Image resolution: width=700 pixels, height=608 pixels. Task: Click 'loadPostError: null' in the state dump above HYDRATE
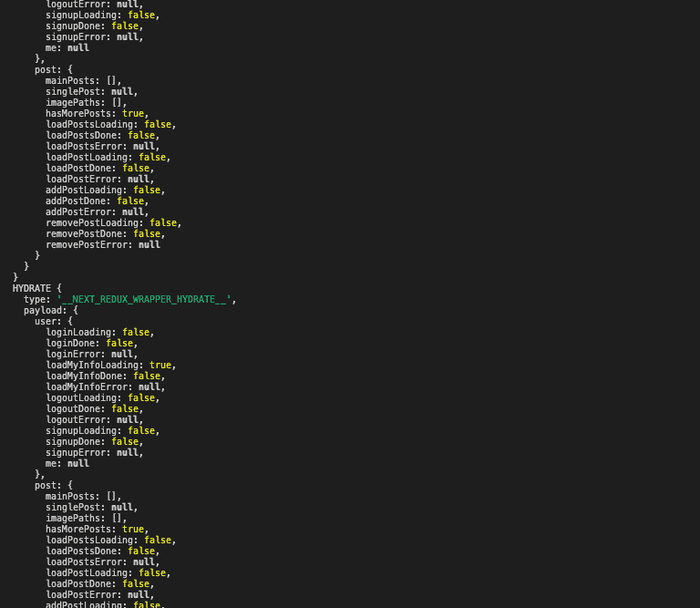tap(100, 179)
